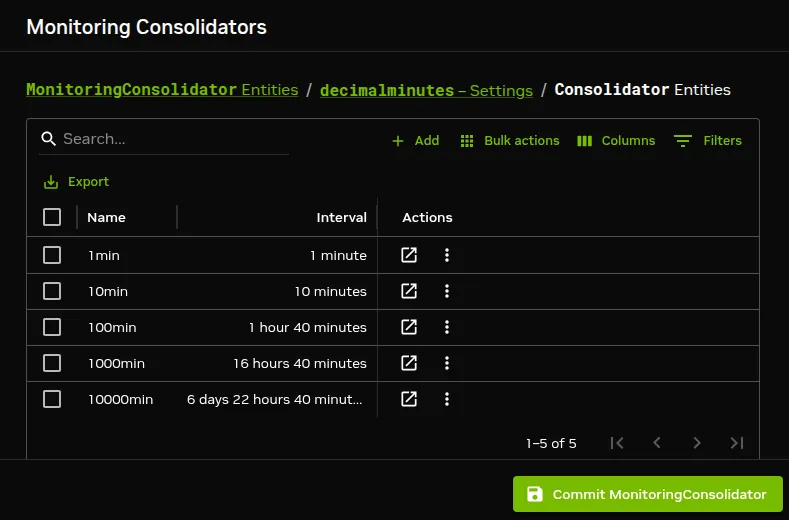
Task: Add a new consolidator entity
Action: tap(415, 140)
